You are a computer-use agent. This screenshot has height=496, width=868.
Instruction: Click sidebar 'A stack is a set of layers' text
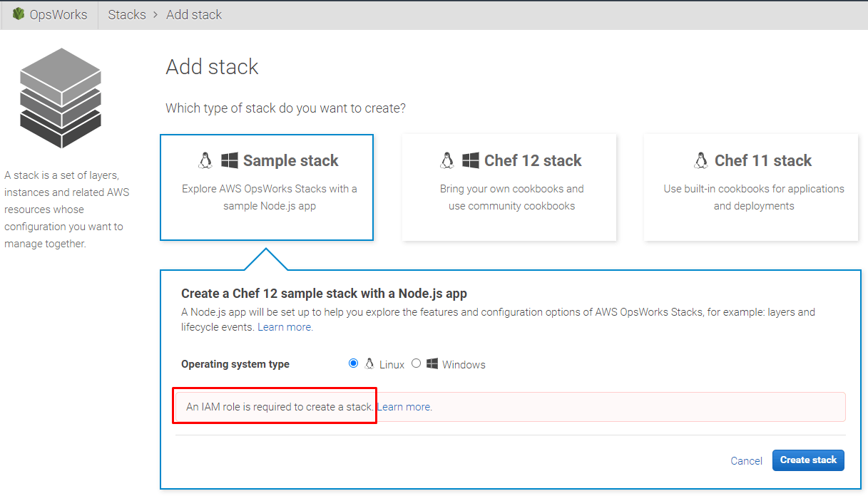[66, 210]
